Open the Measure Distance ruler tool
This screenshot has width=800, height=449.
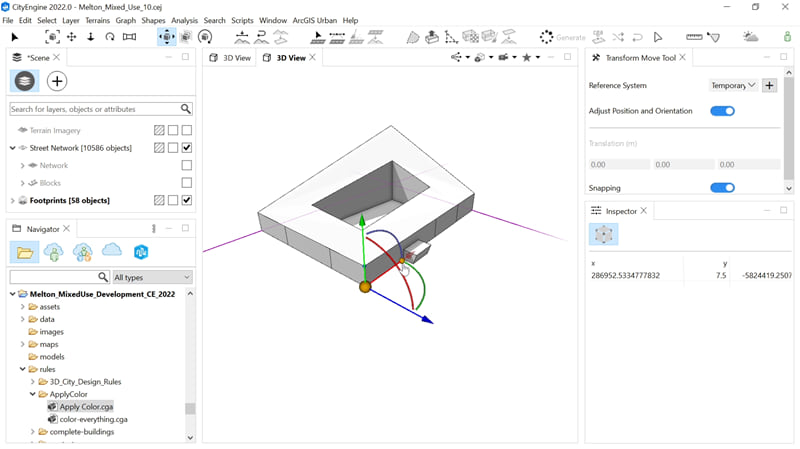click(x=694, y=37)
